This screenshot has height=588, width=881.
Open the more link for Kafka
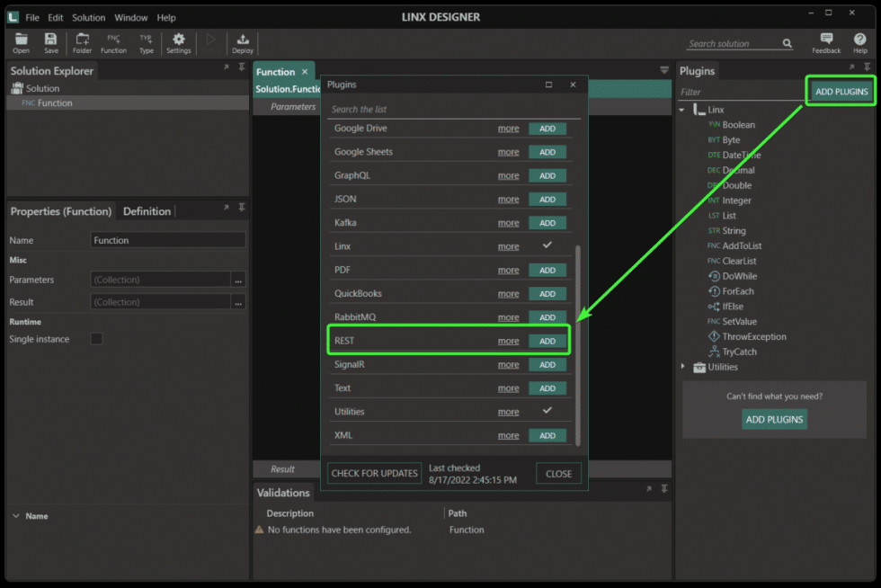(508, 223)
